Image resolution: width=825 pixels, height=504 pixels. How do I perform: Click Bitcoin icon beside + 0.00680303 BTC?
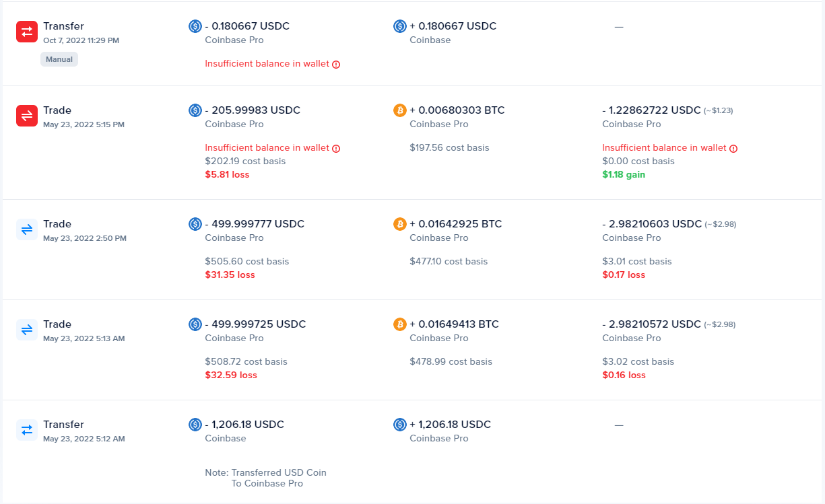click(x=400, y=110)
